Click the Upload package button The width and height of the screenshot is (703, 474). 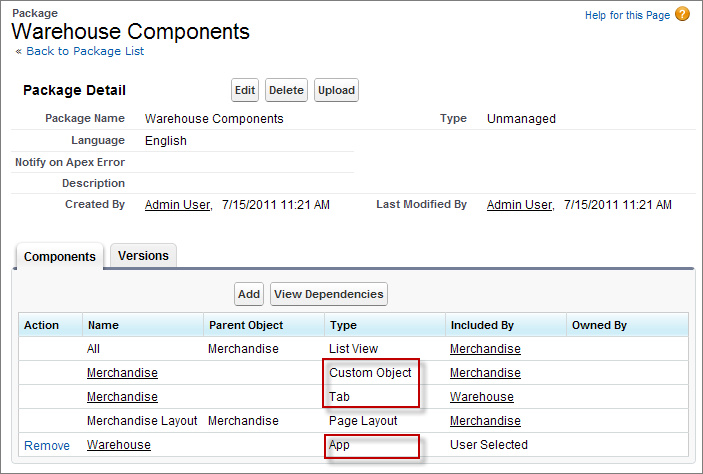[336, 90]
